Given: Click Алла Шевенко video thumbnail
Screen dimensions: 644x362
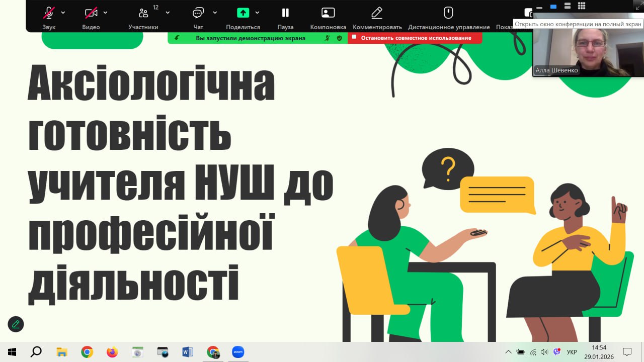Looking at the screenshot, I should tap(588, 49).
